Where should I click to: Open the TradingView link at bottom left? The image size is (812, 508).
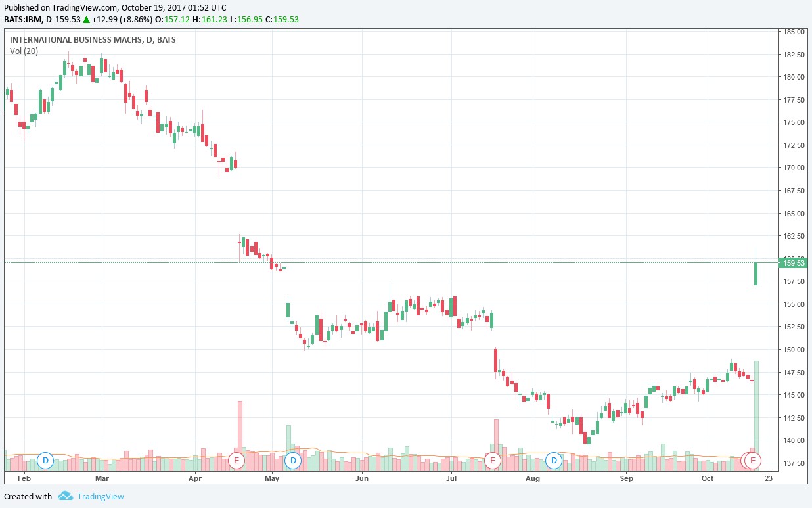coord(101,497)
